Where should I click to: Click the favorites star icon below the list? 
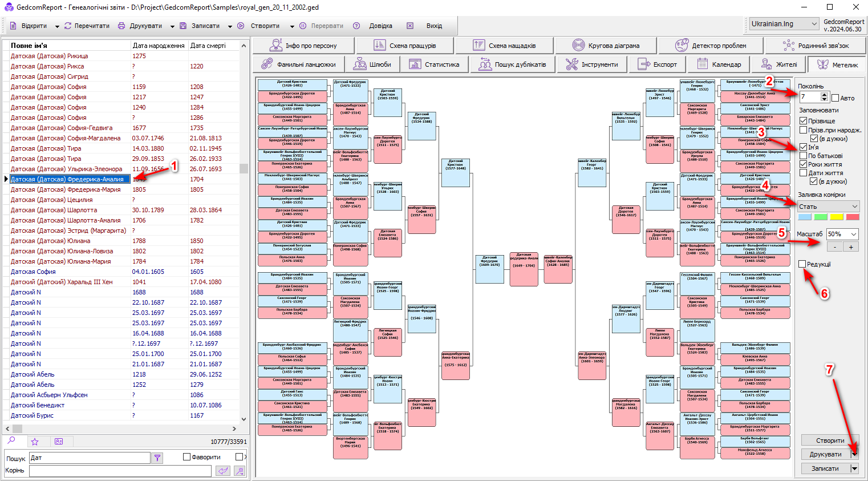coord(35,442)
